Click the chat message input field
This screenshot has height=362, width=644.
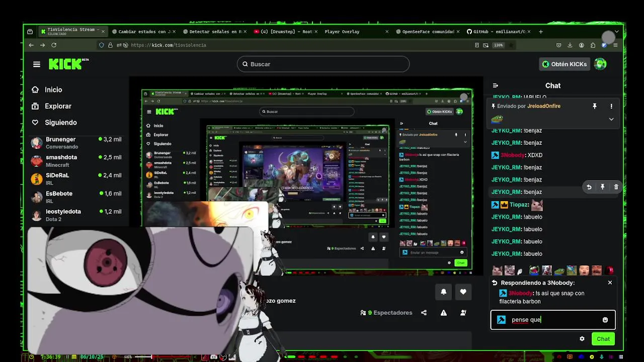553,320
